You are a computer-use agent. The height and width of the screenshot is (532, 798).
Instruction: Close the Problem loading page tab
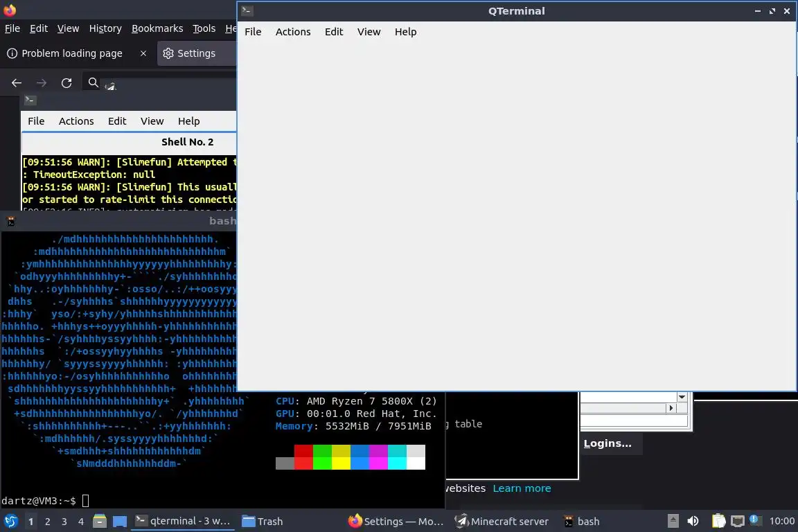(x=143, y=53)
